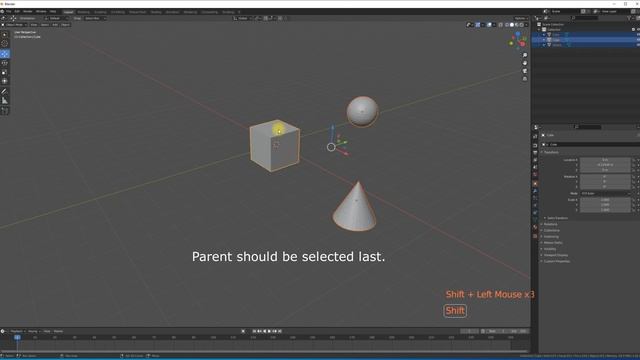Expand the Viewport Display panel

[555, 255]
